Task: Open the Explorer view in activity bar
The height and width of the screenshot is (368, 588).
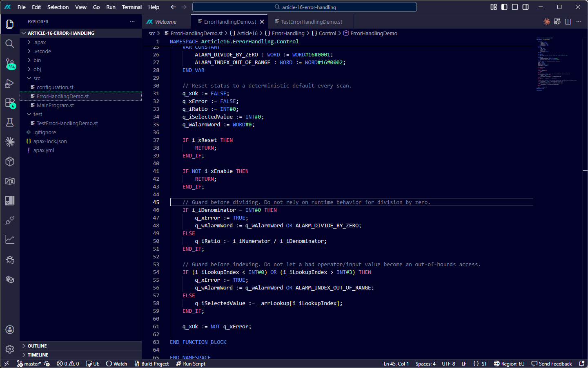Action: point(10,24)
